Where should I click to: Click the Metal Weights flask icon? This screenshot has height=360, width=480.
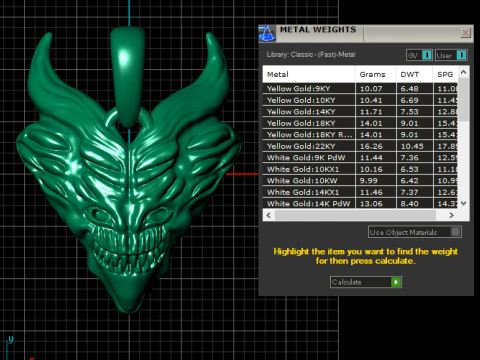[267, 34]
